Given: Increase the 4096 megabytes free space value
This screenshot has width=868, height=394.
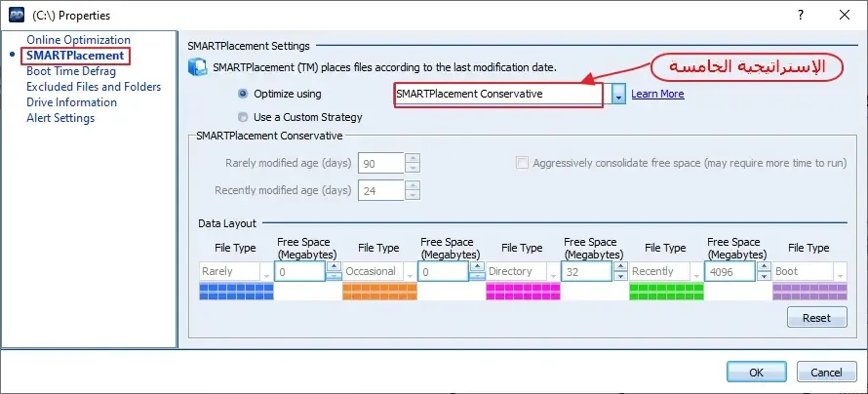Looking at the screenshot, I should (764, 266).
